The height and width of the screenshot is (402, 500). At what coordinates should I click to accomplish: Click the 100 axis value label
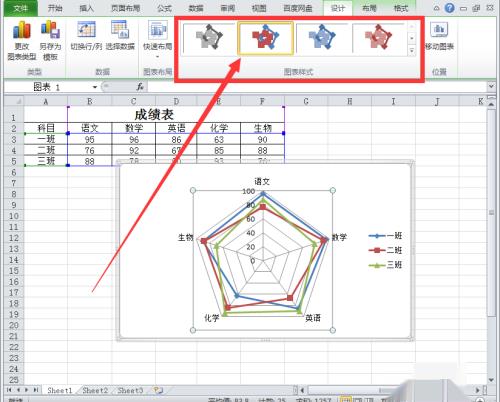tap(249, 191)
